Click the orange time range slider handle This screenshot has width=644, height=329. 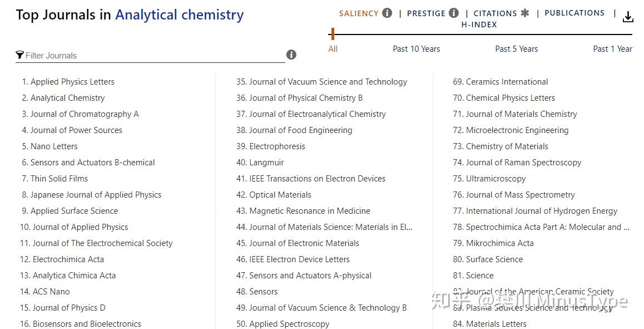(332, 34)
